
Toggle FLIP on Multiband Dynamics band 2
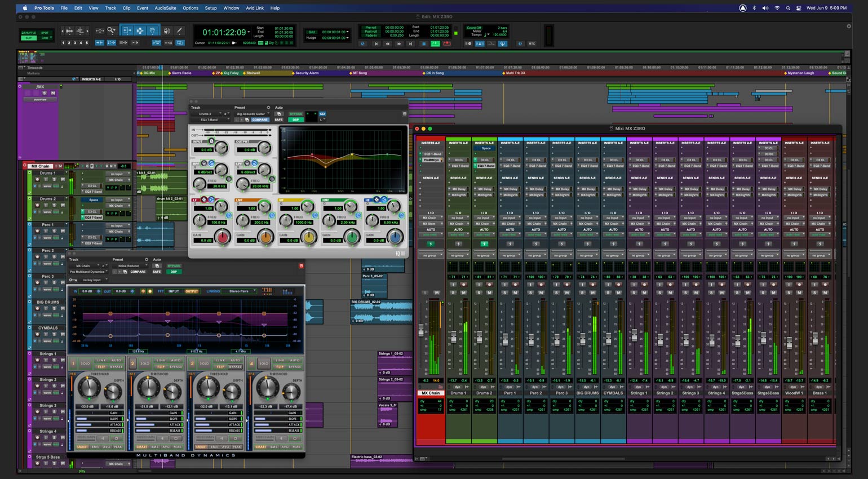click(160, 367)
